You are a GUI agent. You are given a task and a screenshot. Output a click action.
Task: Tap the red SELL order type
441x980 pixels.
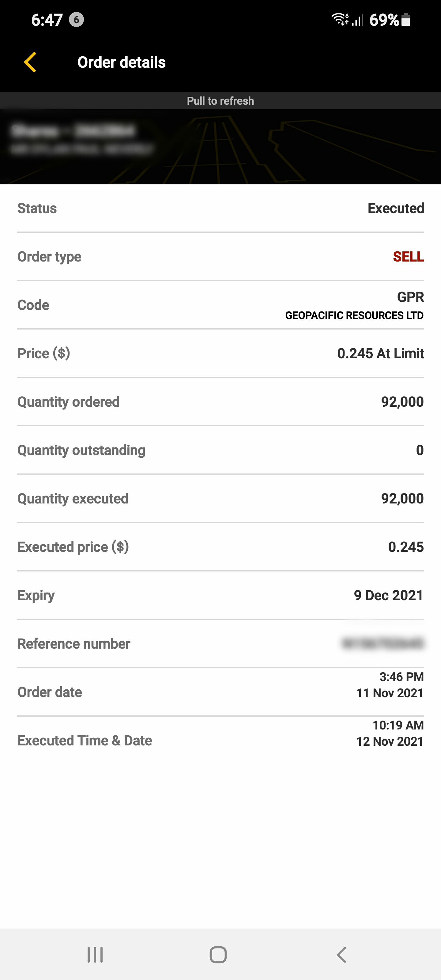click(408, 256)
